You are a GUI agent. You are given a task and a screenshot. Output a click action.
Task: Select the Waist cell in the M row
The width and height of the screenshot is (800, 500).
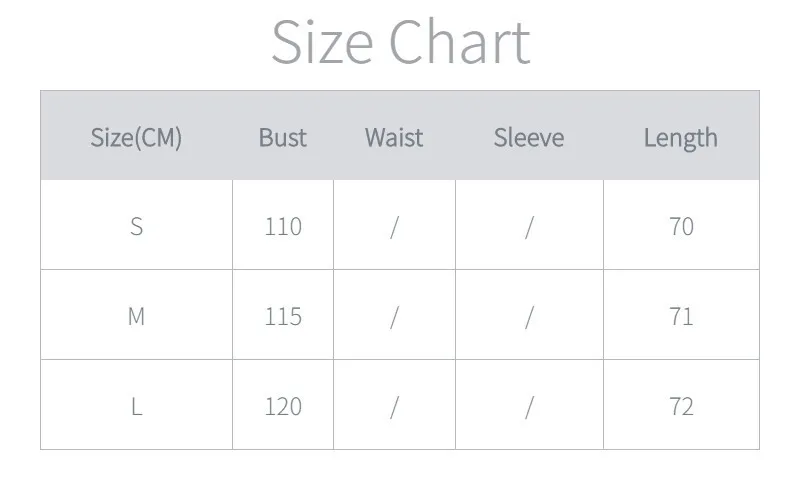click(x=394, y=316)
